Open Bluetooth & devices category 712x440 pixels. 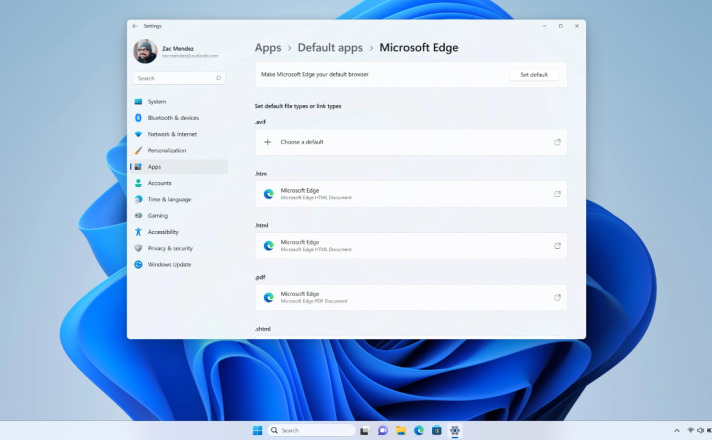[x=179, y=118]
